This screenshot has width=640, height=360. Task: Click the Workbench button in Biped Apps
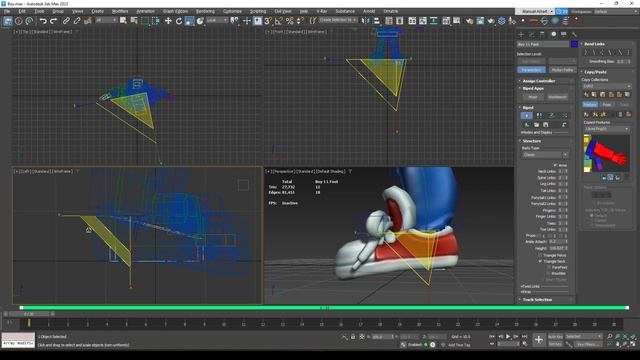(x=557, y=97)
